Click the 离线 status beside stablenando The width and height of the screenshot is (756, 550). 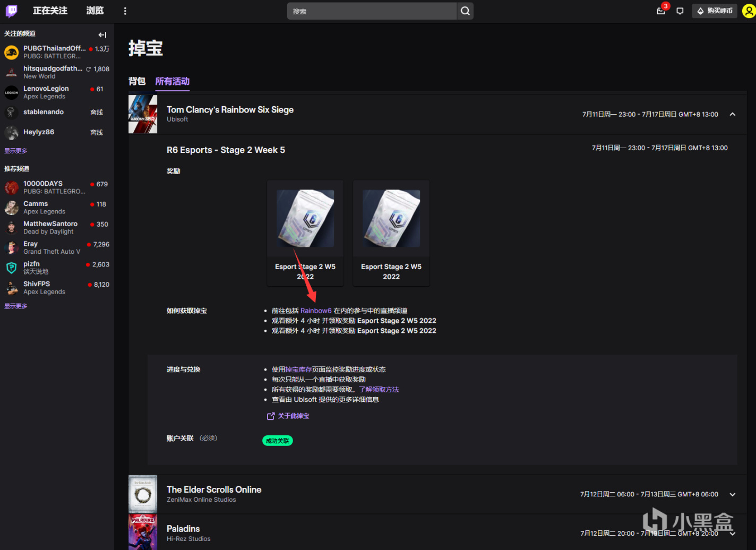point(97,113)
